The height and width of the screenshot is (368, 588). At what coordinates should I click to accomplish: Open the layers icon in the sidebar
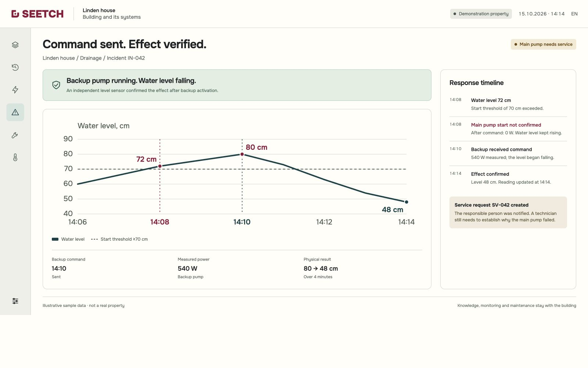coord(15,45)
